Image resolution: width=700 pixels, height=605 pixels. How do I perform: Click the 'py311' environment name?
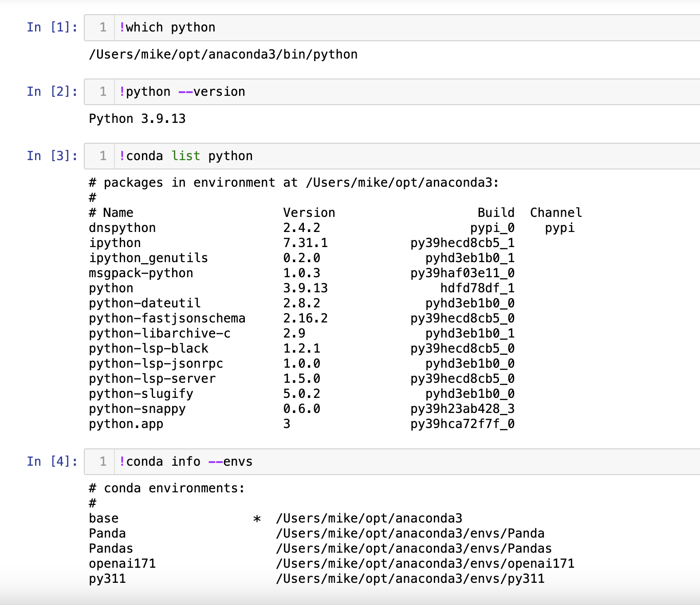pyautogui.click(x=107, y=579)
